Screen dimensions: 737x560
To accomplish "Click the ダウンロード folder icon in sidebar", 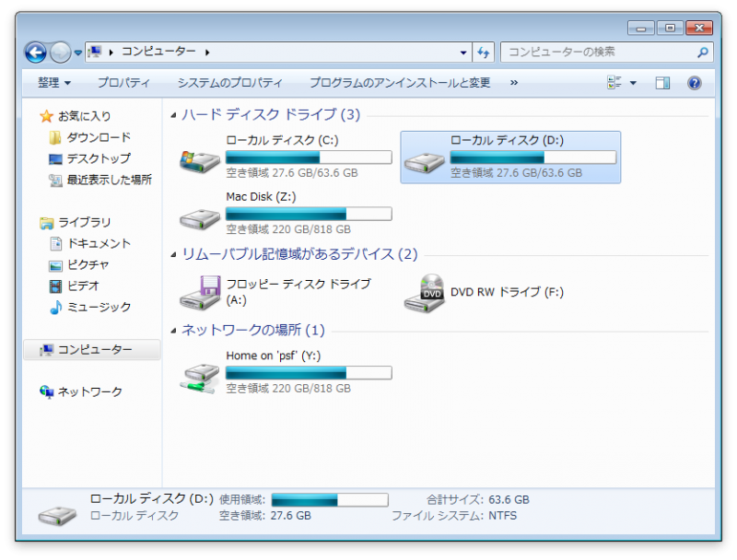I will point(55,137).
